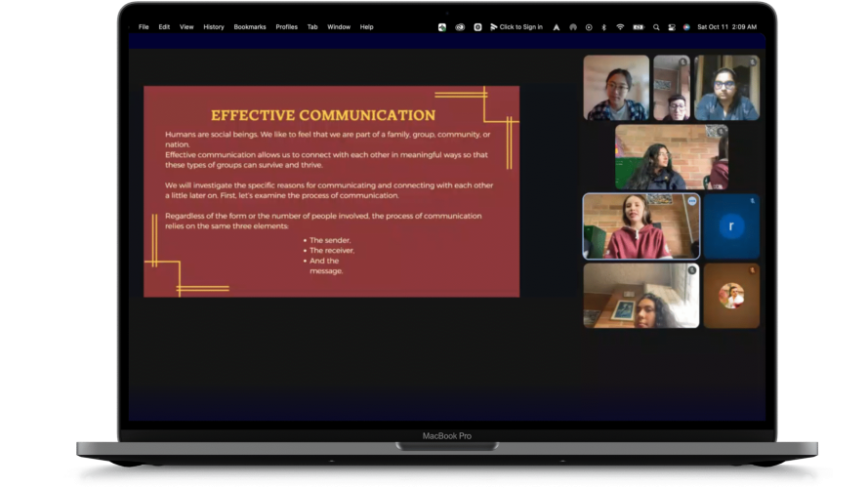Select the participant tile with letter 'r'
Image resolution: width=868 pixels, height=488 pixels.
tap(730, 226)
